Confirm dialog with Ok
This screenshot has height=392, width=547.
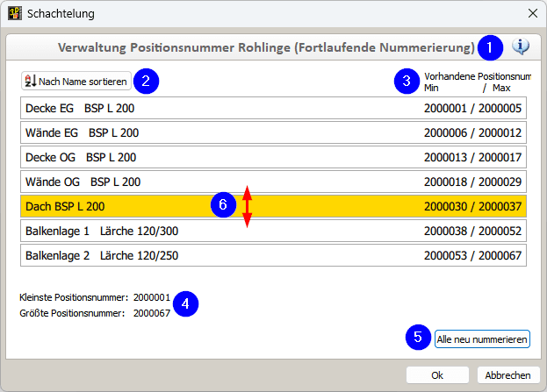click(x=437, y=375)
